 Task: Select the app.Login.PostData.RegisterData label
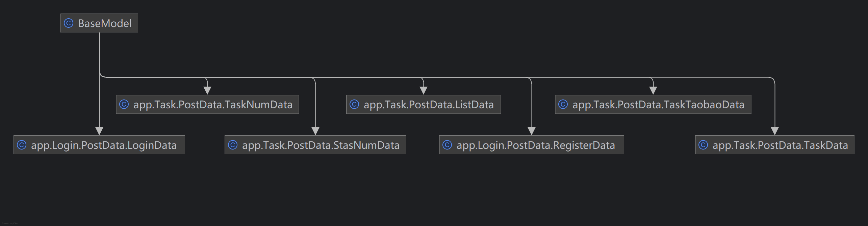pos(536,145)
